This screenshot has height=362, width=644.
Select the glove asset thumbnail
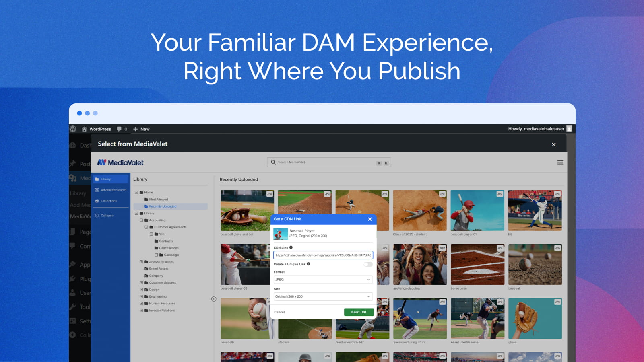pos(535,319)
